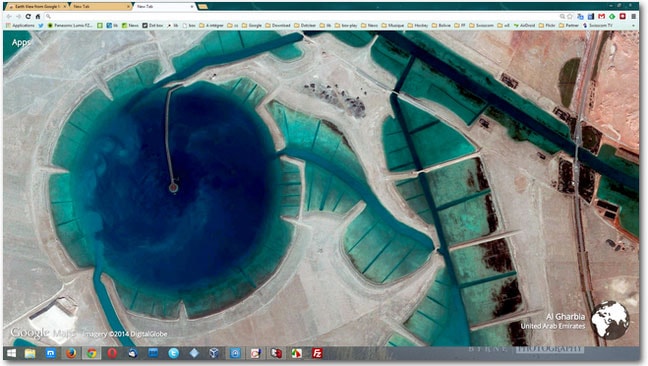This screenshot has height=366, width=648.
Task: Click the blue extension icon beside Translate
Action: (591, 17)
